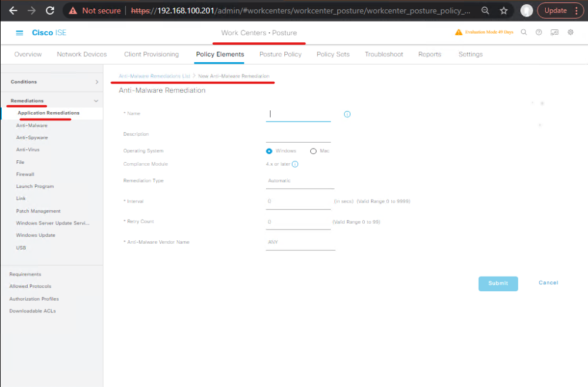Click the Retry Count input field
The width and height of the screenshot is (588, 387).
298,223
